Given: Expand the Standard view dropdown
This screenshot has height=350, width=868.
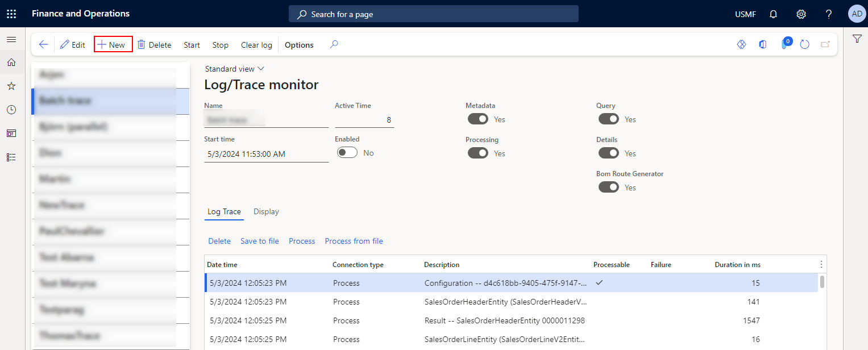Looking at the screenshot, I should [235, 69].
